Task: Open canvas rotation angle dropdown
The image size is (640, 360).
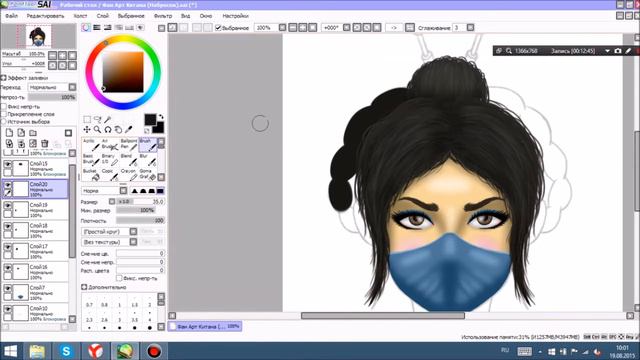Action: coord(347,27)
